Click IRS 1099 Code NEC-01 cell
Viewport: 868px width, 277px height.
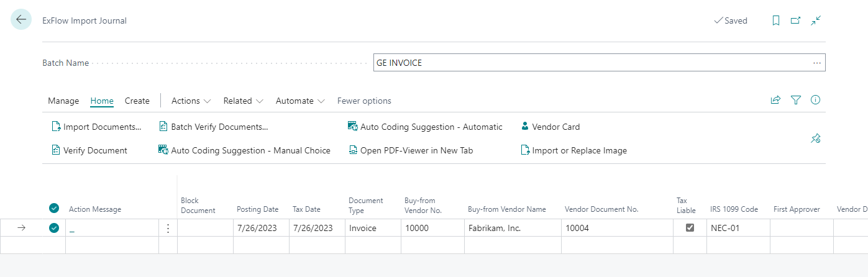[738, 228]
